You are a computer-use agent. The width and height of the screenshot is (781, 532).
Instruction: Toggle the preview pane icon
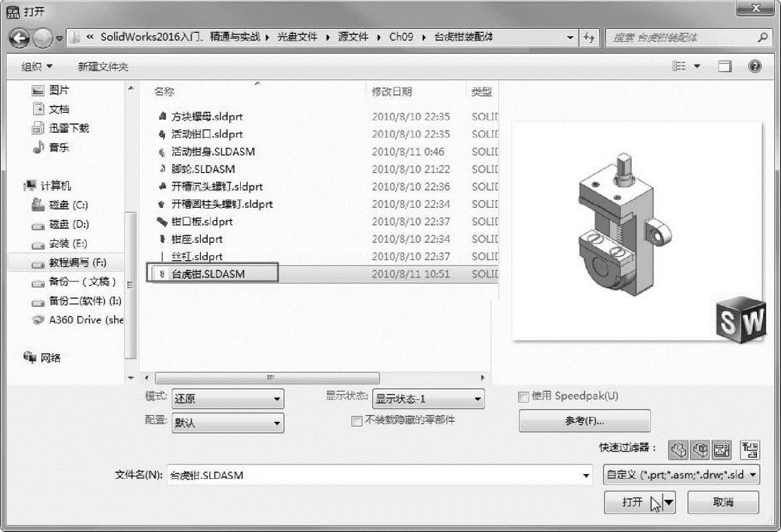click(x=725, y=66)
